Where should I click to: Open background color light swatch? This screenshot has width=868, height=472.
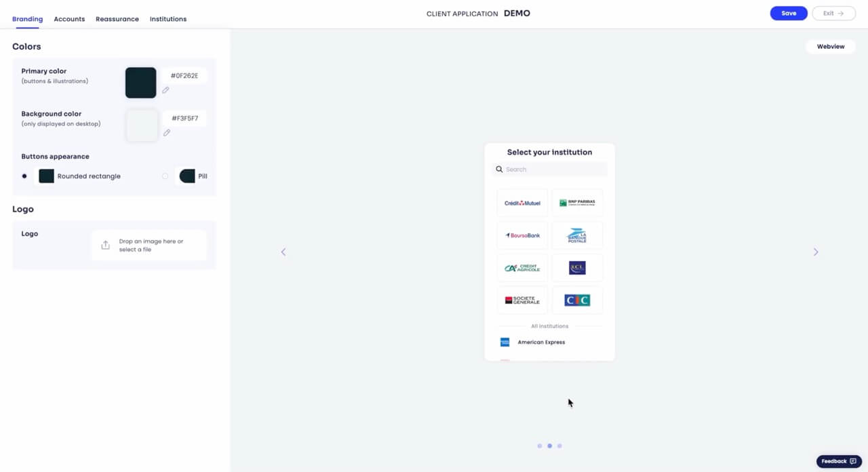[x=142, y=125]
